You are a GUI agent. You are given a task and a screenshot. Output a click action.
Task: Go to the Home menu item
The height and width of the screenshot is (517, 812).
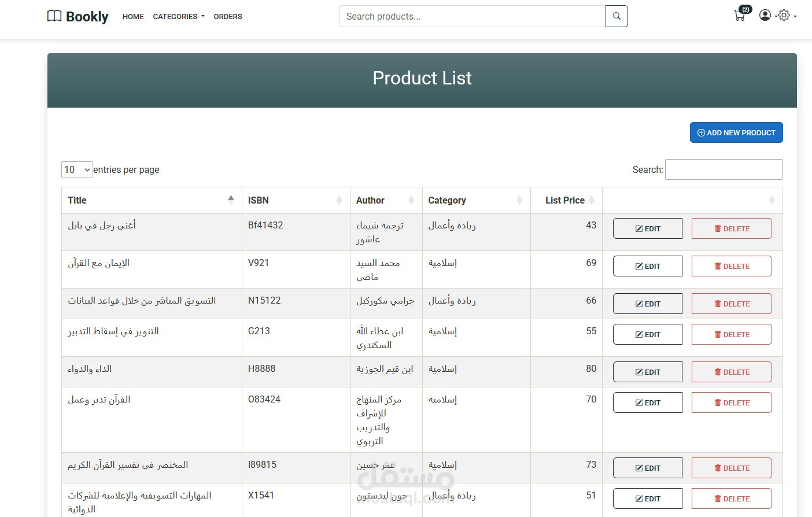click(133, 17)
